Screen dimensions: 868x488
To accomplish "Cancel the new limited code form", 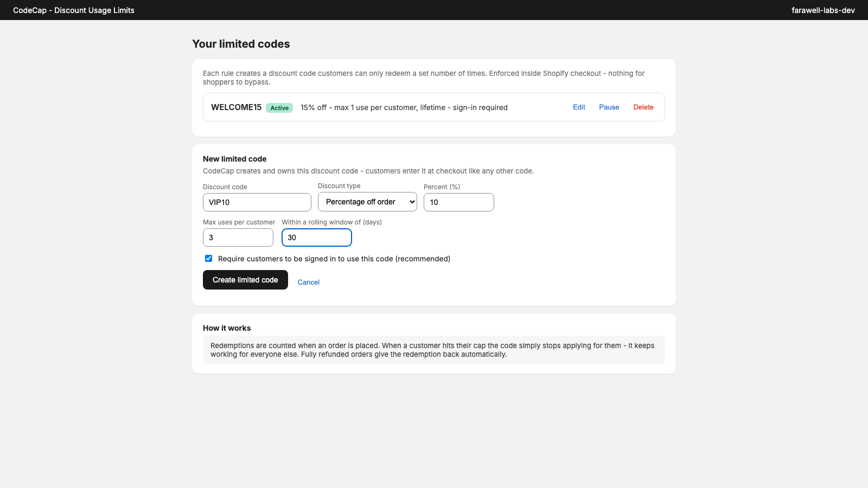I will pos(309,282).
